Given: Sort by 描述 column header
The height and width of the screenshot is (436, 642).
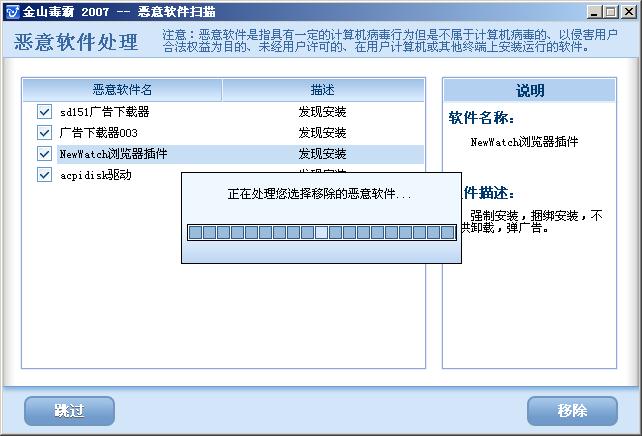Looking at the screenshot, I should (x=323, y=90).
